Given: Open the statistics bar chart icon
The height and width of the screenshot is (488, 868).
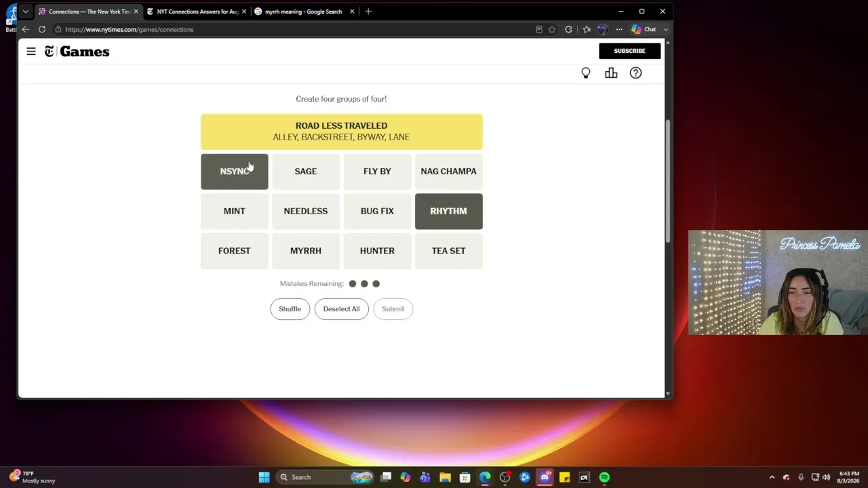Looking at the screenshot, I should [x=611, y=73].
